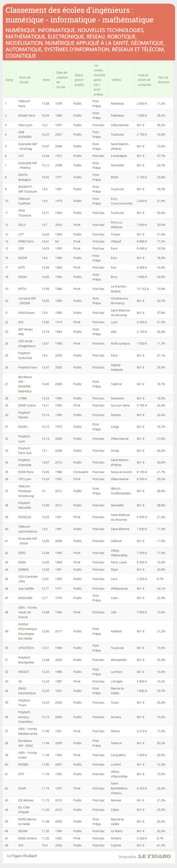Select the Télécom Paris school name
177x868 pixels.
[x=24, y=103]
